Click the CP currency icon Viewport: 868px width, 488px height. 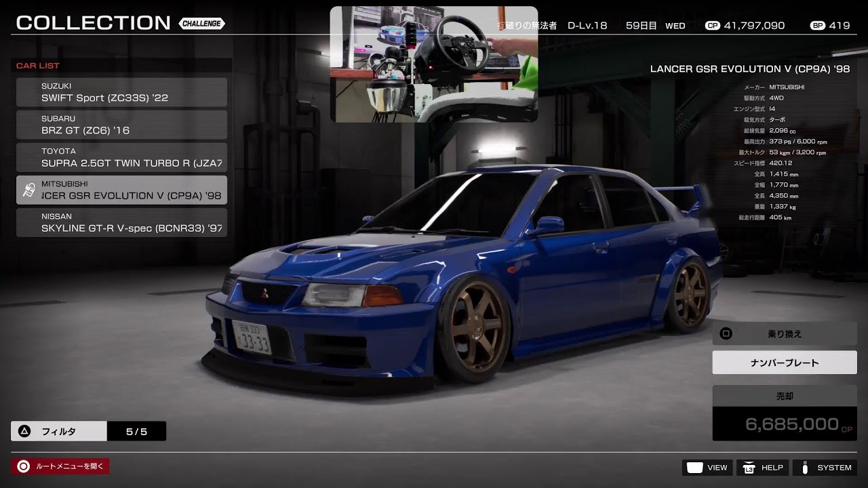point(712,26)
